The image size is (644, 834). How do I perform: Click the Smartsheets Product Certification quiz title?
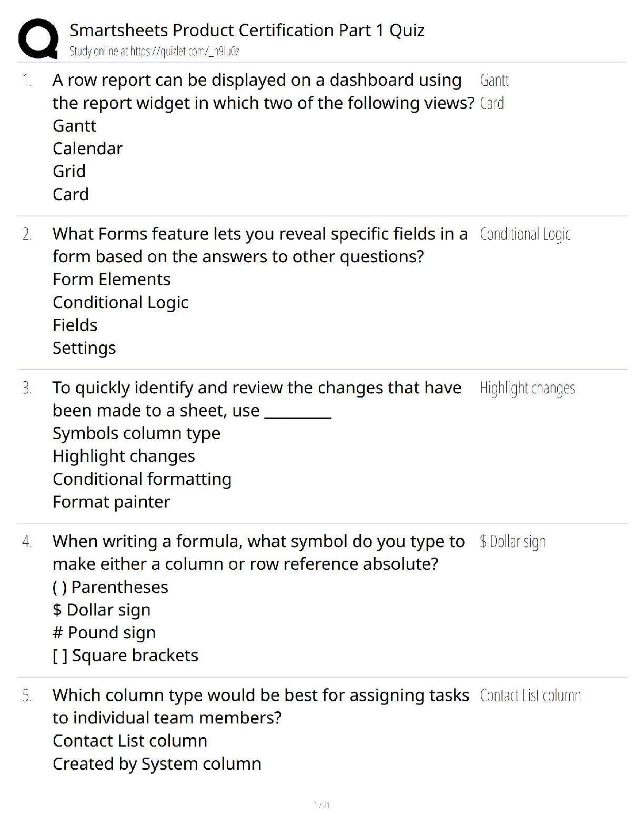(247, 31)
